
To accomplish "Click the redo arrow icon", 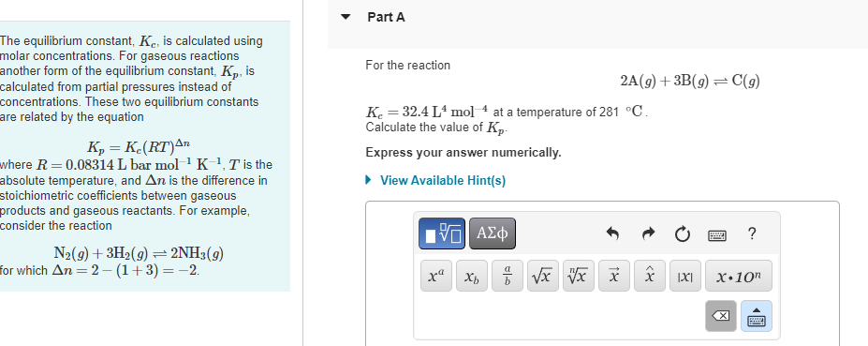I will (648, 234).
